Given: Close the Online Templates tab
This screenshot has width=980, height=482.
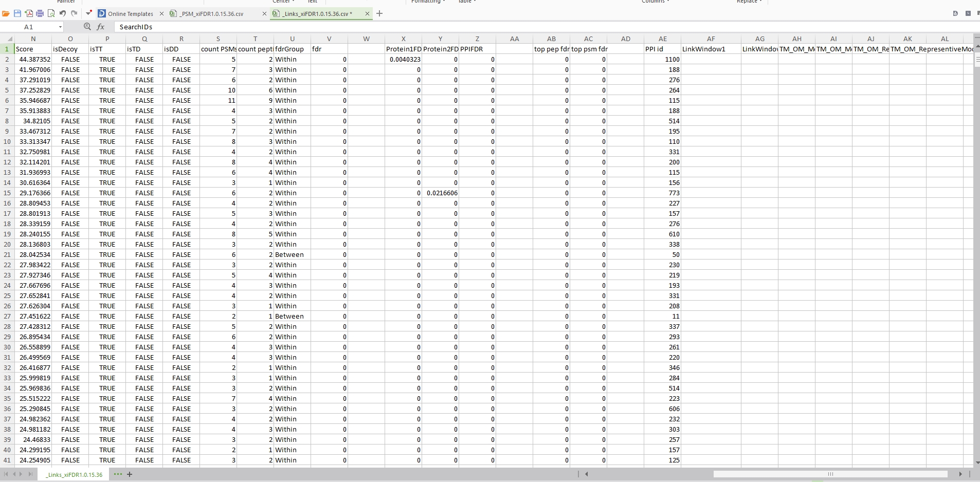Looking at the screenshot, I should 161,14.
